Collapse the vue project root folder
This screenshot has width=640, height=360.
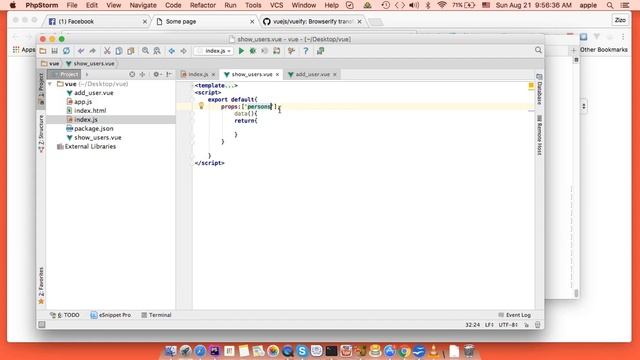coord(50,84)
